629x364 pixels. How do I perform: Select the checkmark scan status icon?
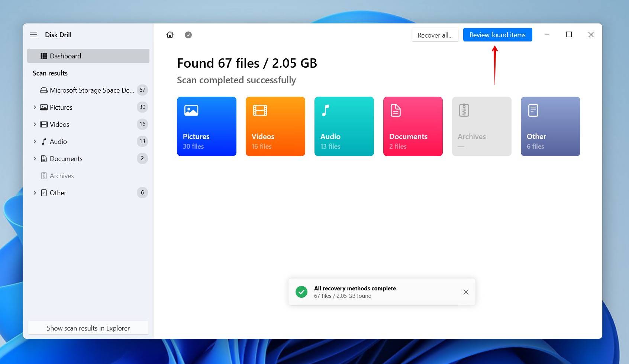188,35
